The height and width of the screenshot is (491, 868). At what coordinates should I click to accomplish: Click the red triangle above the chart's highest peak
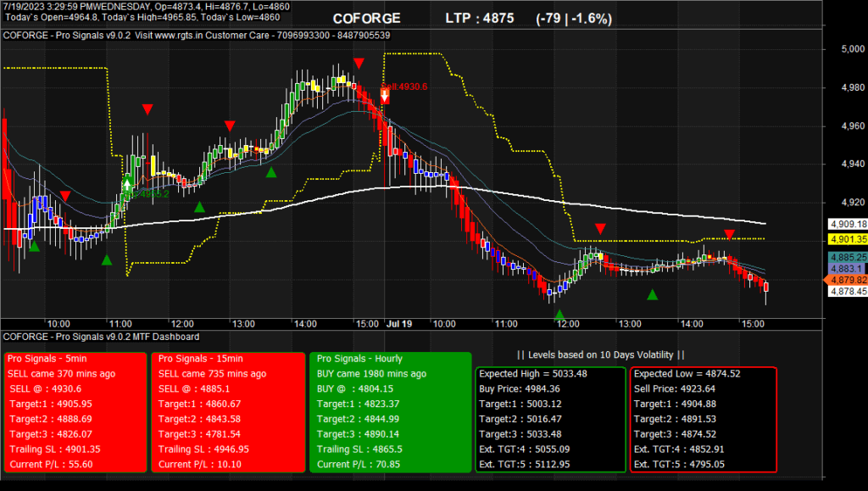coord(359,63)
